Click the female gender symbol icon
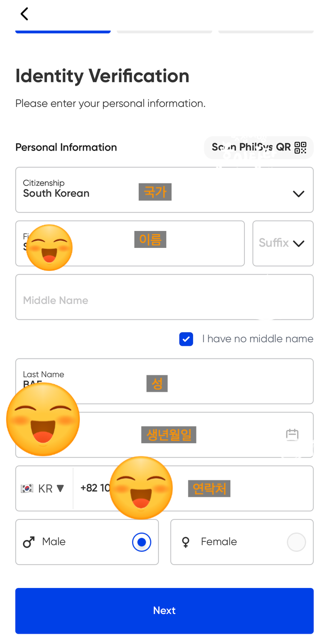 click(x=186, y=542)
